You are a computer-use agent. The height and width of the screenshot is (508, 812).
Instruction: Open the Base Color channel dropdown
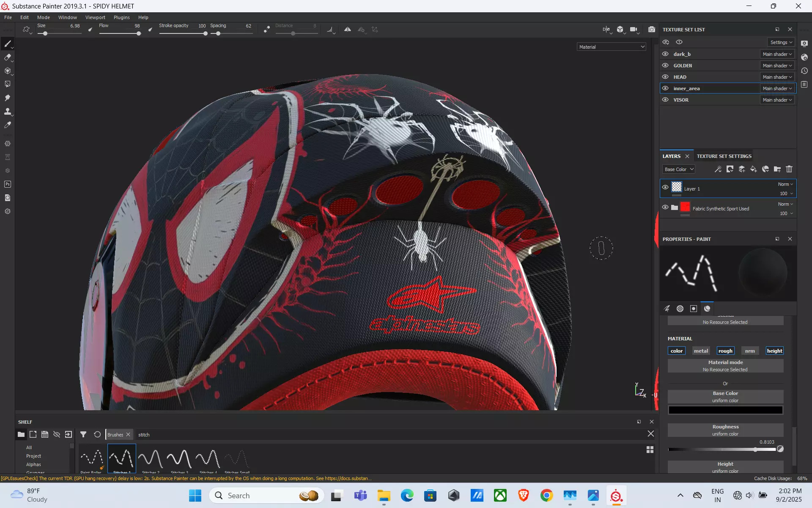click(x=678, y=169)
